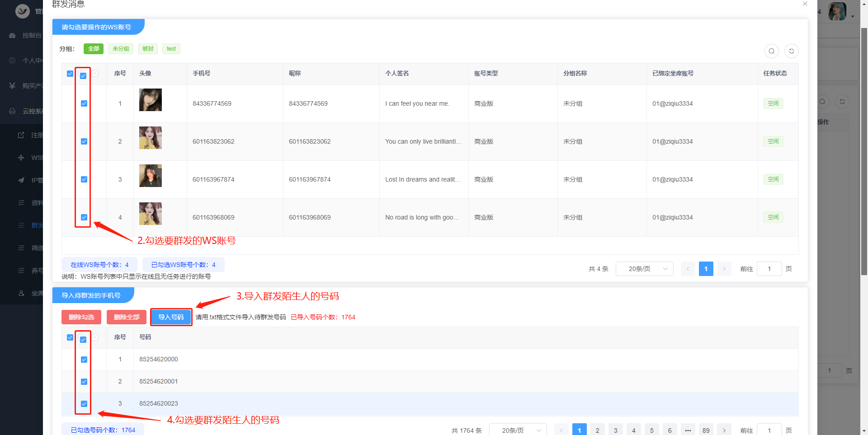The image size is (868, 435).
Task: Uncheck the number row 85254620000
Action: [x=84, y=360]
